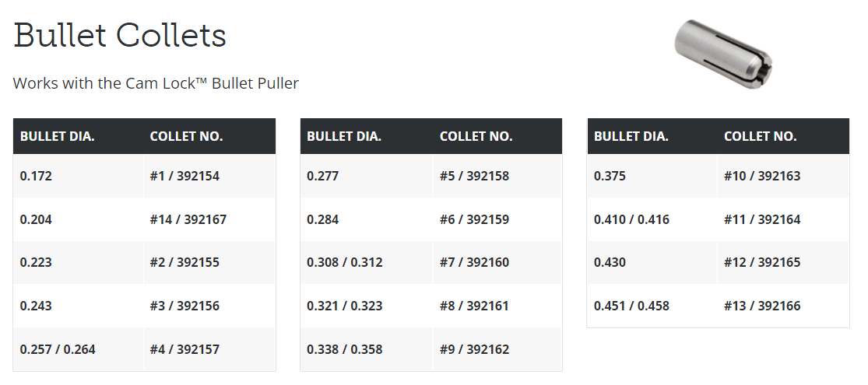Click the Cam Lock Bullet Puller subtitle text
868x385 pixels.
[x=156, y=83]
